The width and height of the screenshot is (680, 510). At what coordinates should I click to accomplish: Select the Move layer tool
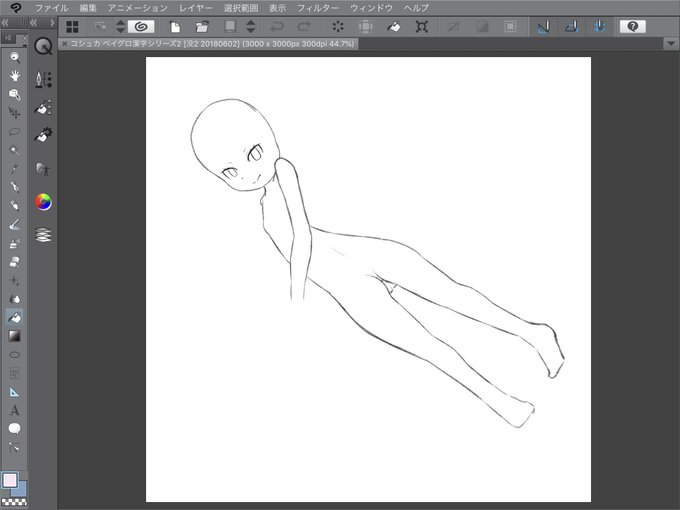click(x=14, y=113)
